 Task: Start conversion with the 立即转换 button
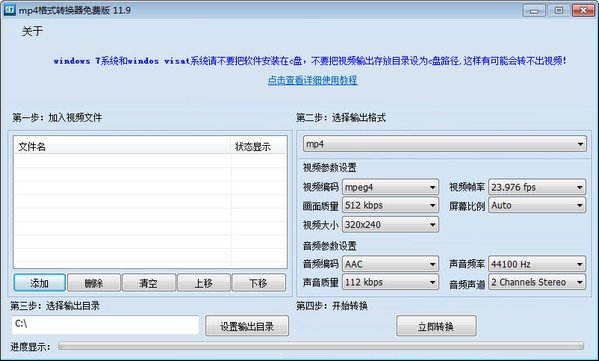coord(436,326)
